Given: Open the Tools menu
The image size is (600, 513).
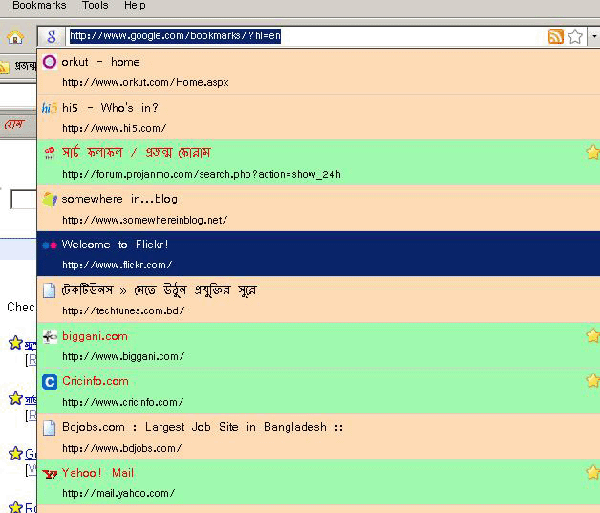Looking at the screenshot, I should pyautogui.click(x=95, y=6).
